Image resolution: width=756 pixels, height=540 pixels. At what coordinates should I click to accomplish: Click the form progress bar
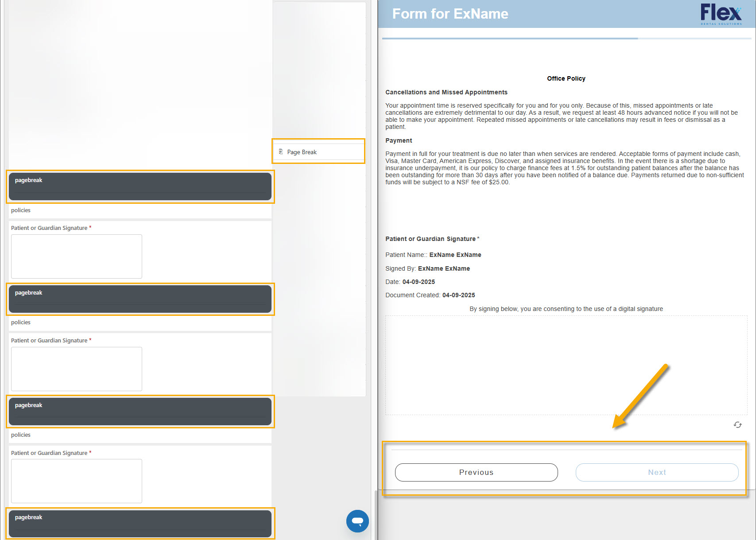pos(566,39)
